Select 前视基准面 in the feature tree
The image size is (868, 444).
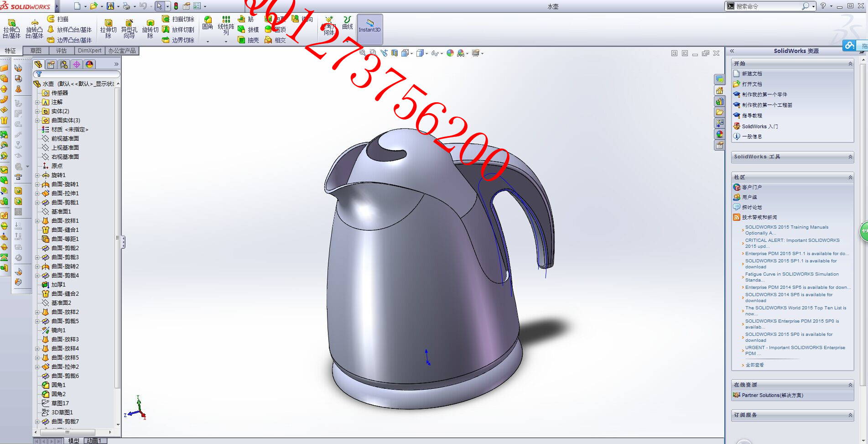click(65, 139)
